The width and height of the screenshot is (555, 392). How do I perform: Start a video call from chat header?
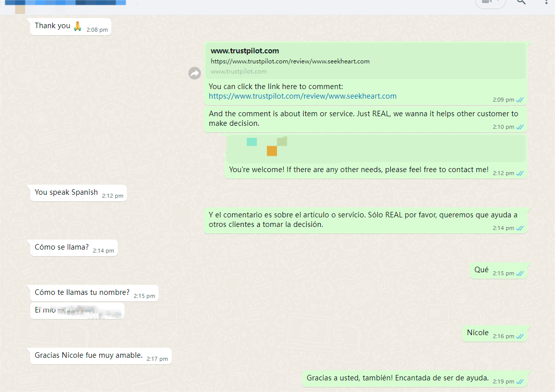coord(485,2)
